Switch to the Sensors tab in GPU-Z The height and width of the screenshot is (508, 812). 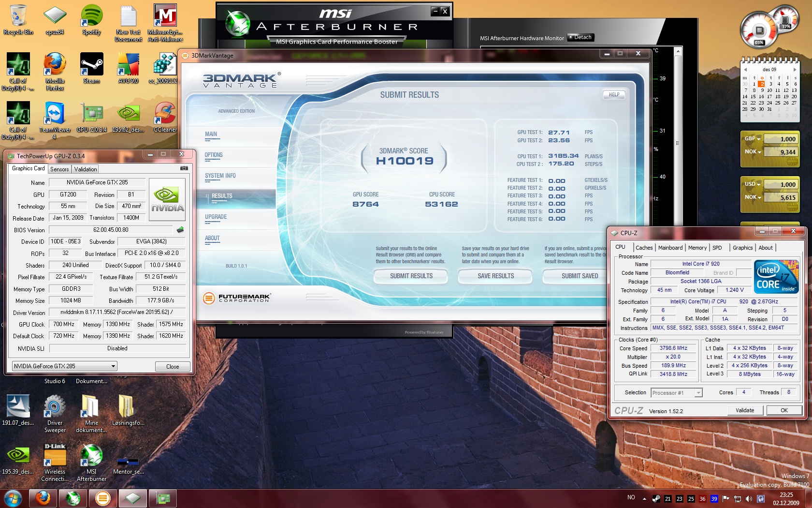point(59,169)
